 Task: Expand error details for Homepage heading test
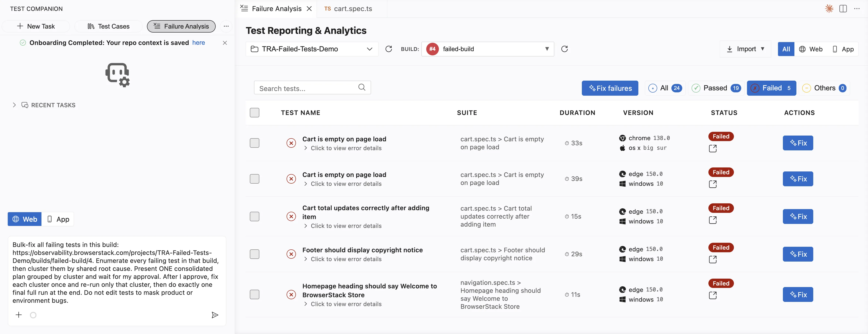(343, 304)
